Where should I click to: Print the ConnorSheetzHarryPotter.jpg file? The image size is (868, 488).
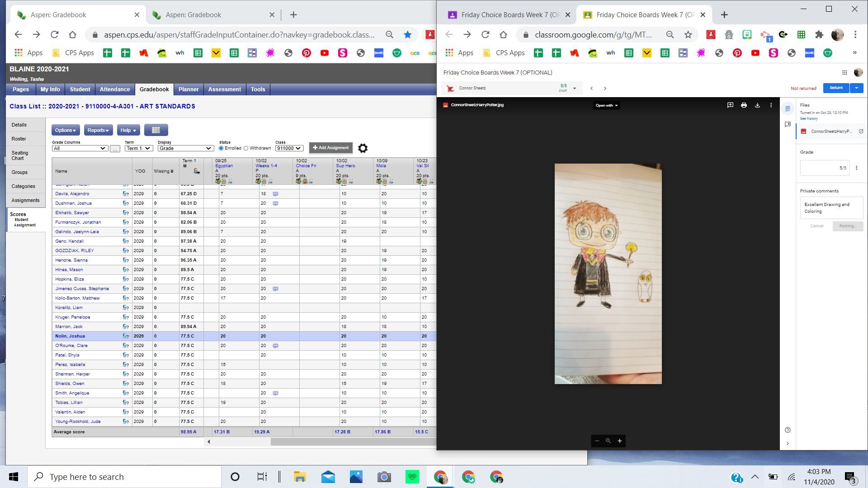tap(744, 105)
